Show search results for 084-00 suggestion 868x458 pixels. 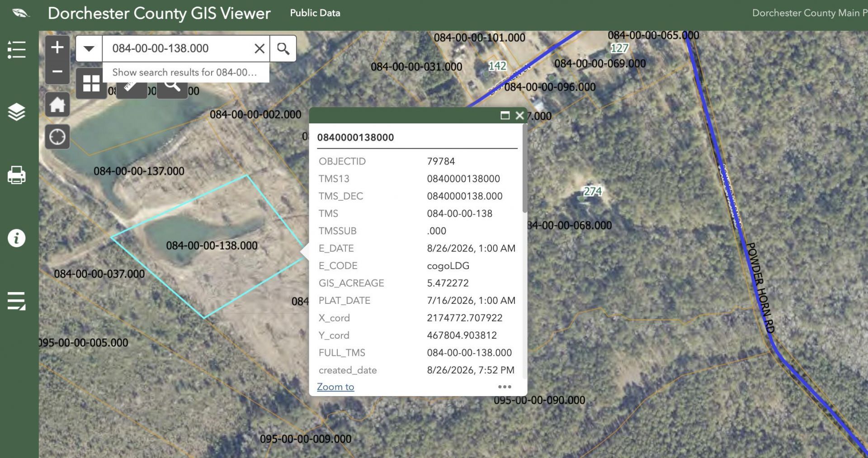[x=186, y=72]
